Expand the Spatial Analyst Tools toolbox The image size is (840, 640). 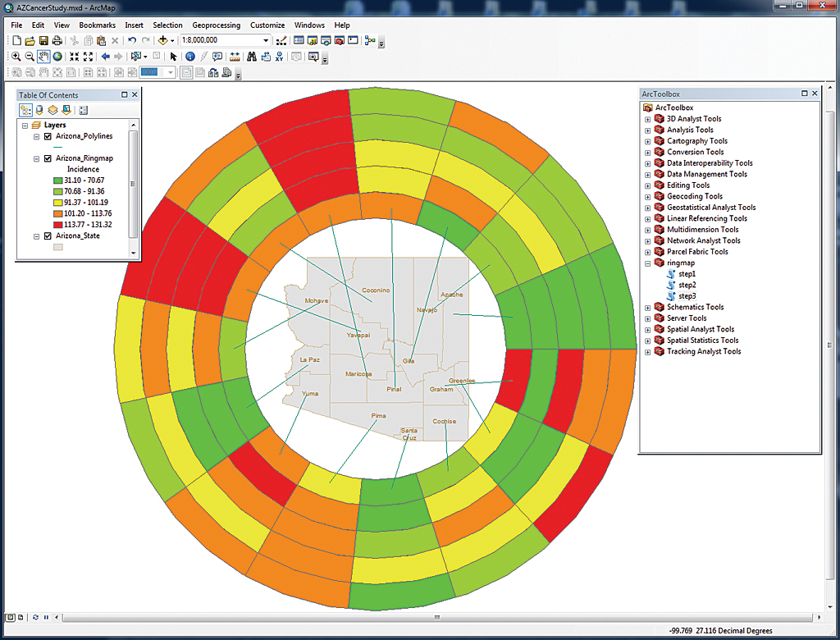(x=647, y=329)
